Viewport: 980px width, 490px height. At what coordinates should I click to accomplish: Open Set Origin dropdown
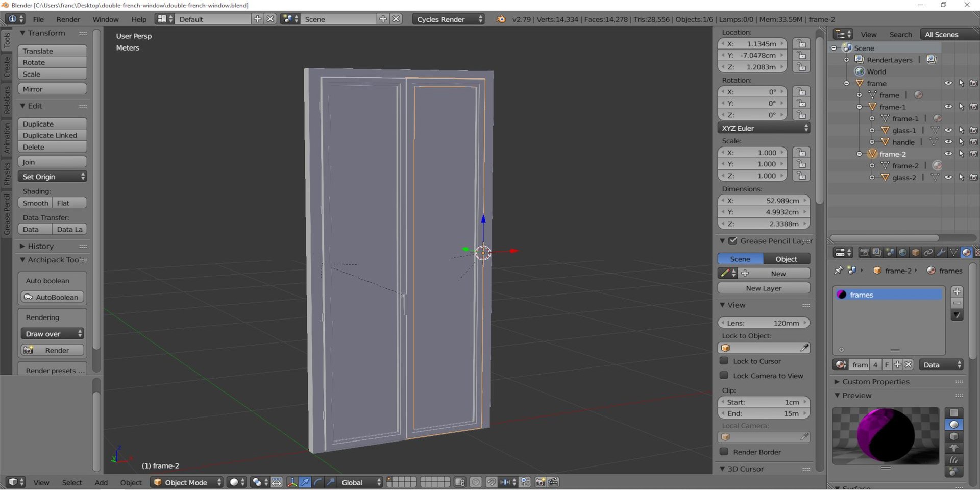pyautogui.click(x=53, y=177)
